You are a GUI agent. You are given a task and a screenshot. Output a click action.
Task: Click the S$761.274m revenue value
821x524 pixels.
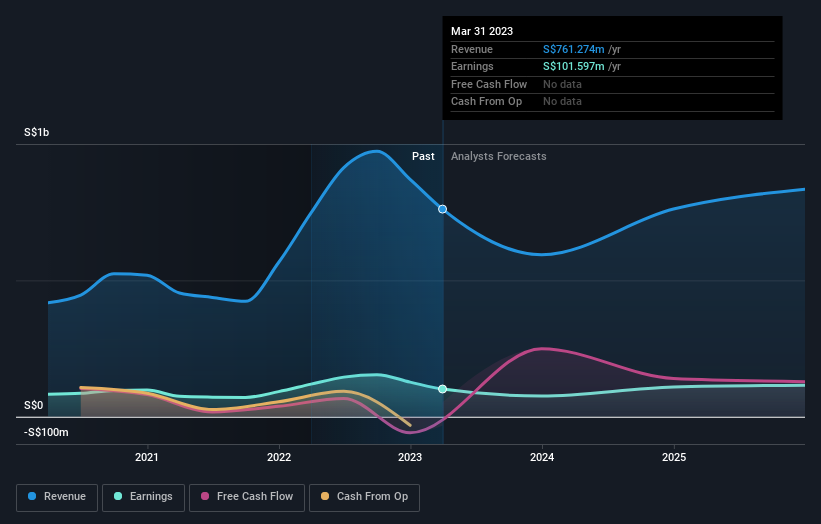click(x=573, y=49)
